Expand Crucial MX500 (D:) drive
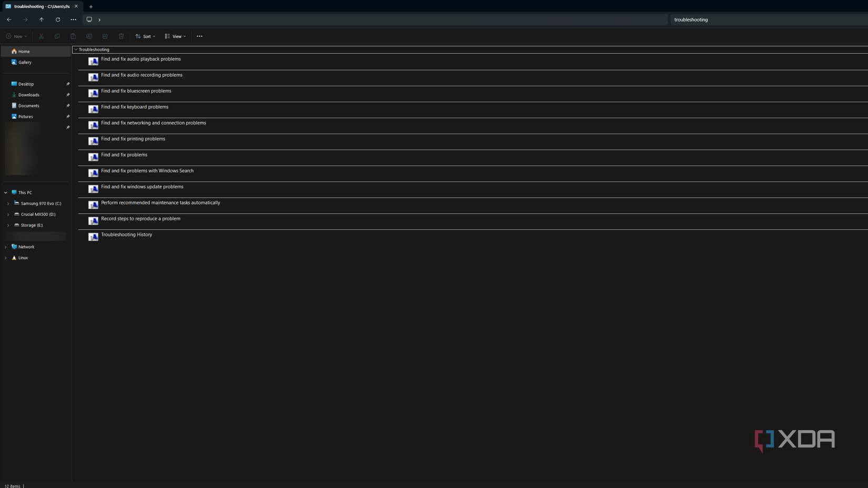The height and width of the screenshot is (488, 868). [x=8, y=215]
